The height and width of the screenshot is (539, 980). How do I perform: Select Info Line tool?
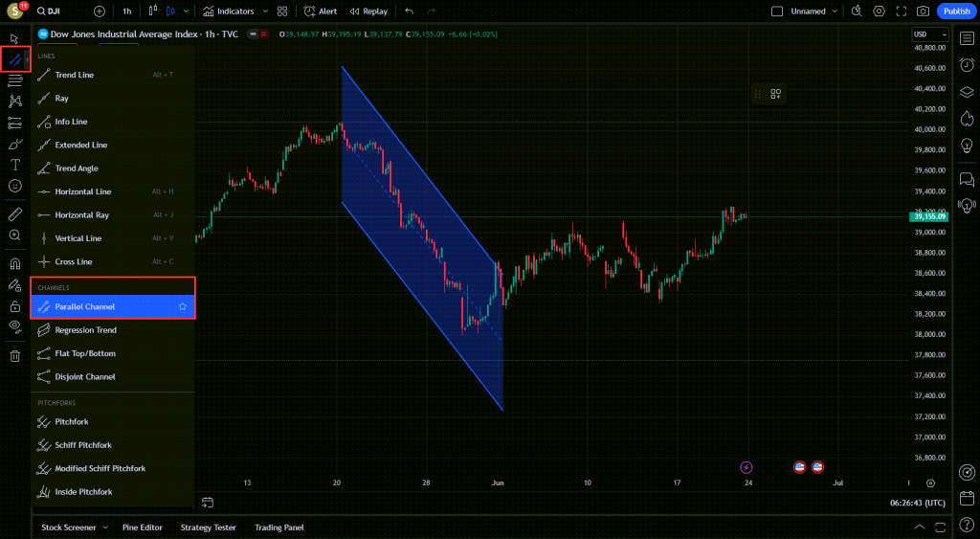(x=113, y=122)
